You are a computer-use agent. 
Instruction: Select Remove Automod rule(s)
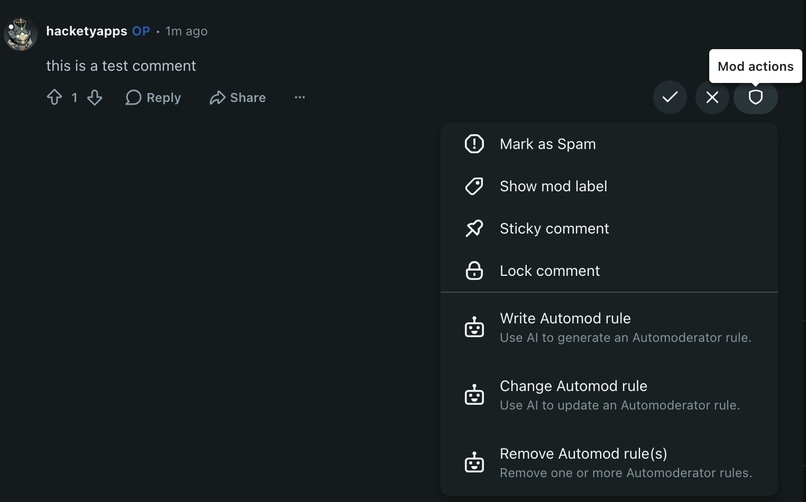[x=609, y=463]
